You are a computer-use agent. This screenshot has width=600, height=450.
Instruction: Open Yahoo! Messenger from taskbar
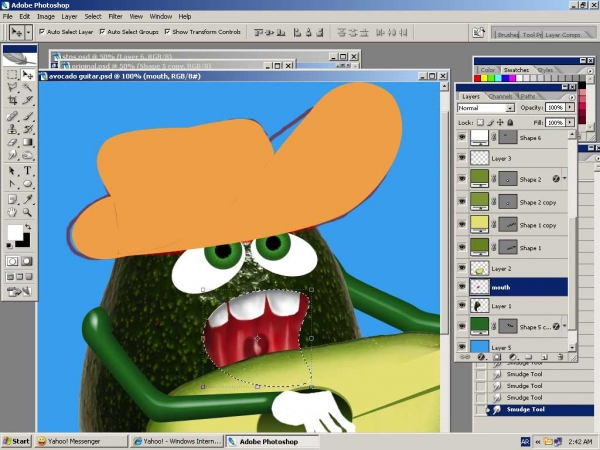click(81, 441)
